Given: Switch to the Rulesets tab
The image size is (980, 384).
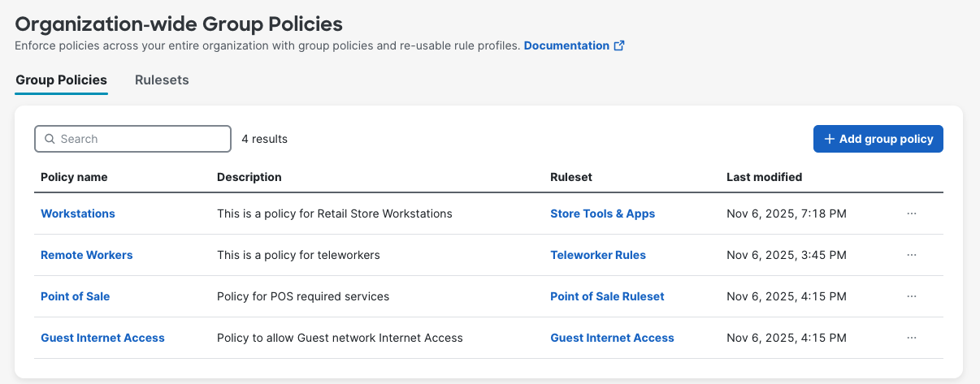Looking at the screenshot, I should click(x=162, y=80).
